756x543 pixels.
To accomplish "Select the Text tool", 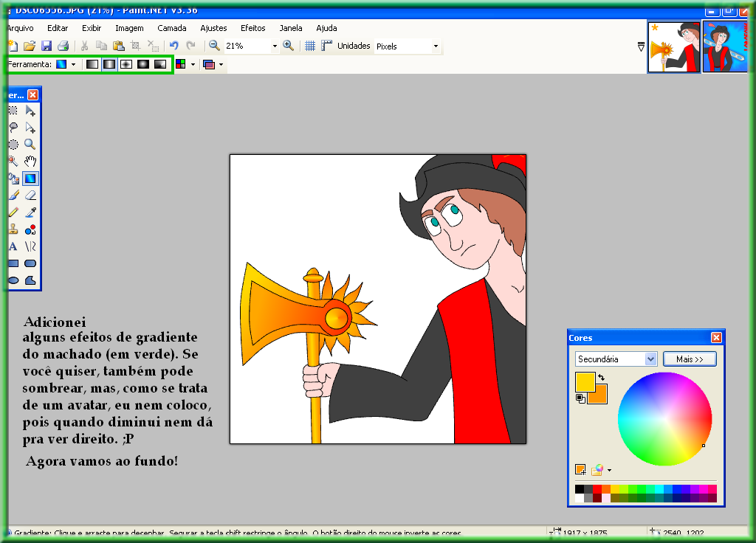I will (13, 246).
